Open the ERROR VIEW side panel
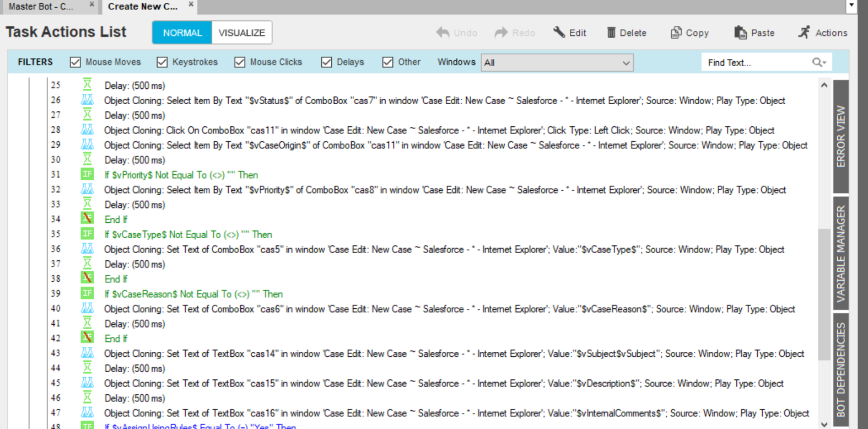This screenshot has height=429, width=868. (841, 136)
